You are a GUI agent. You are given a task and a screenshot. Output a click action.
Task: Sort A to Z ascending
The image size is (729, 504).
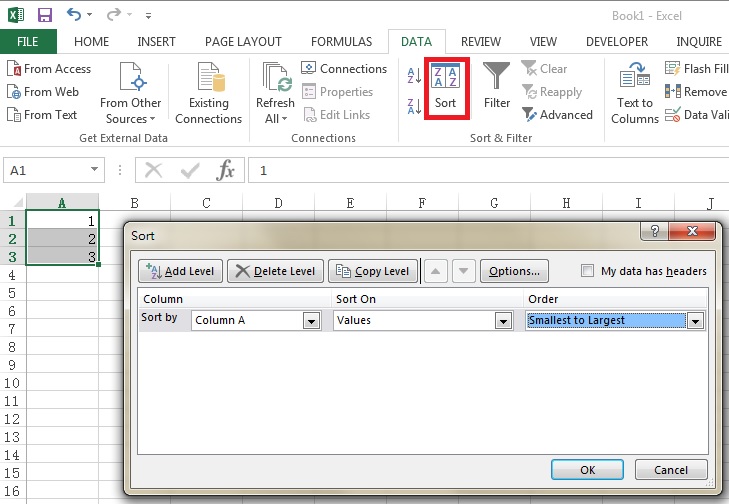pos(414,75)
